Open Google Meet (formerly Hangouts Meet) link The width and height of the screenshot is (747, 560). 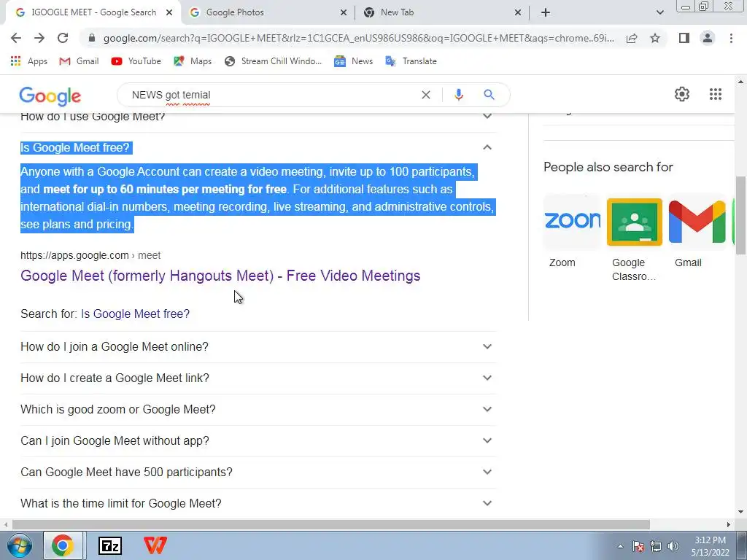tap(220, 276)
